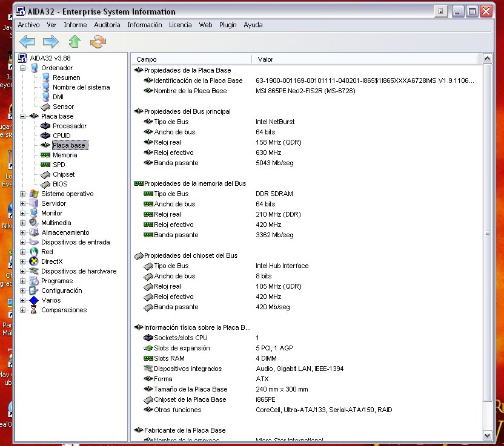Expand the Dispositivos de hardware node
504x446 pixels.
coord(22,271)
